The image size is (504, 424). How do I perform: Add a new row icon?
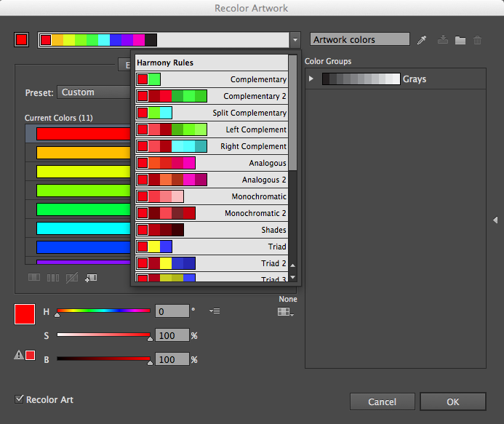91,278
